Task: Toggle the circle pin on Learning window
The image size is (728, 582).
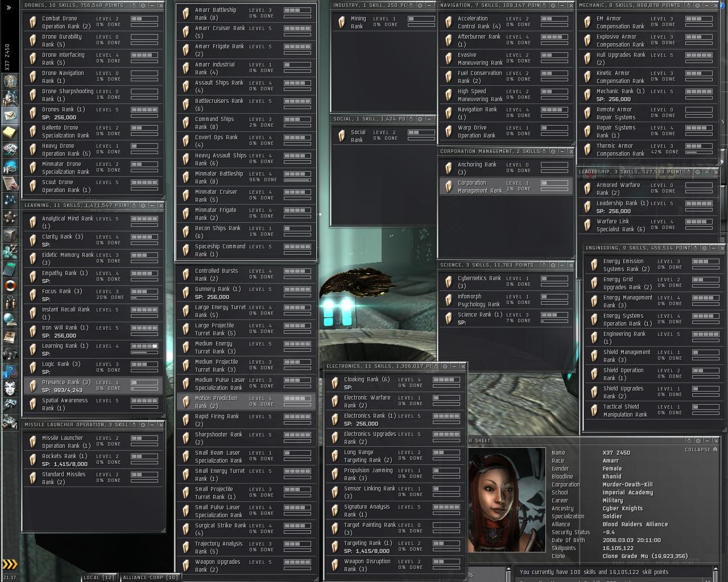Action: click(143, 205)
